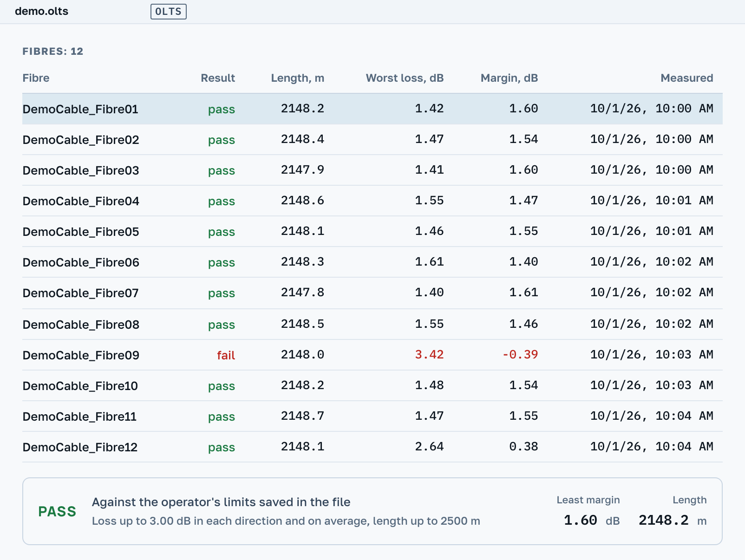The width and height of the screenshot is (745, 560).
Task: Click Fibre04's 10:01 AM measured timestamp
Action: coord(652,201)
